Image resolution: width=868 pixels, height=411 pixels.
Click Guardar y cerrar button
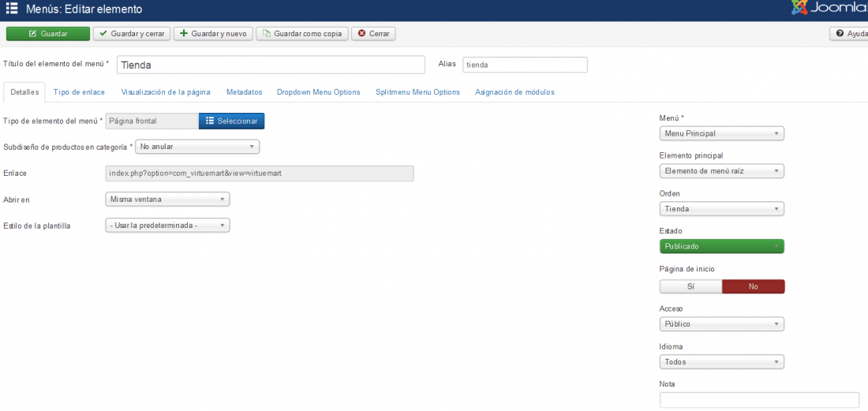(132, 34)
